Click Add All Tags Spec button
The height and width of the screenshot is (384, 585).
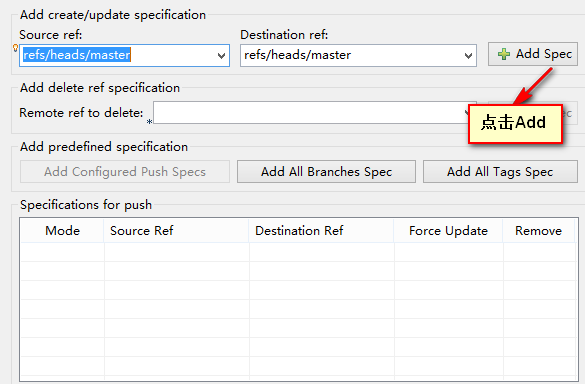(x=500, y=172)
